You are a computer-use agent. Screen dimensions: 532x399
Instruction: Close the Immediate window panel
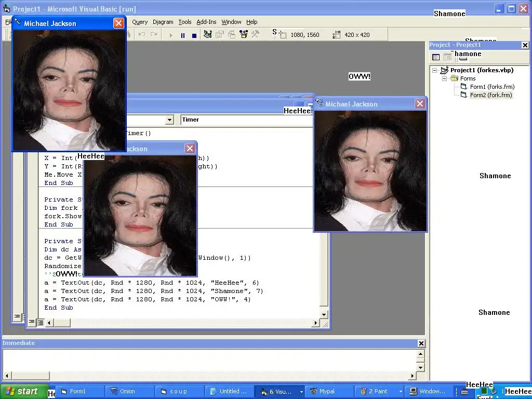coord(421,343)
